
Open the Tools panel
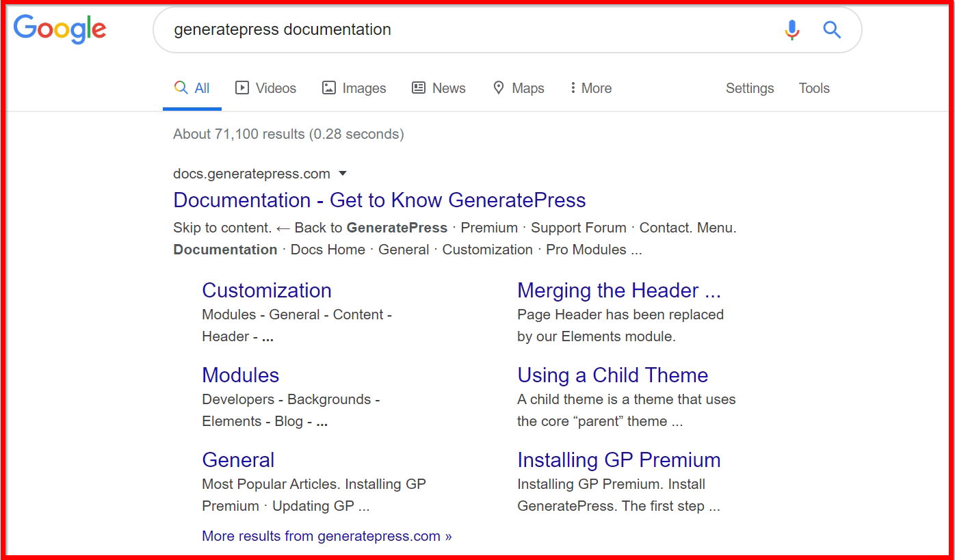tap(813, 88)
